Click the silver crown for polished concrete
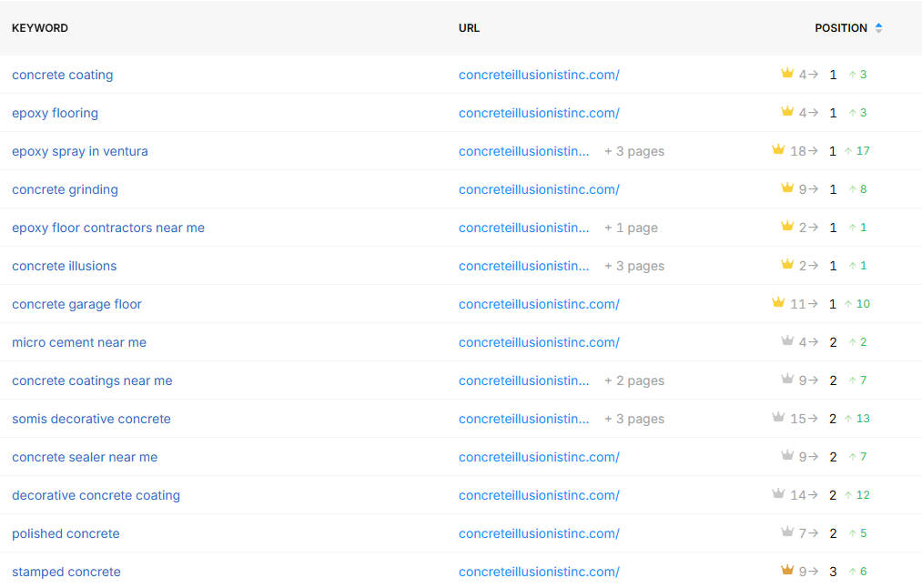Screen dimensions: 922x588 point(787,532)
